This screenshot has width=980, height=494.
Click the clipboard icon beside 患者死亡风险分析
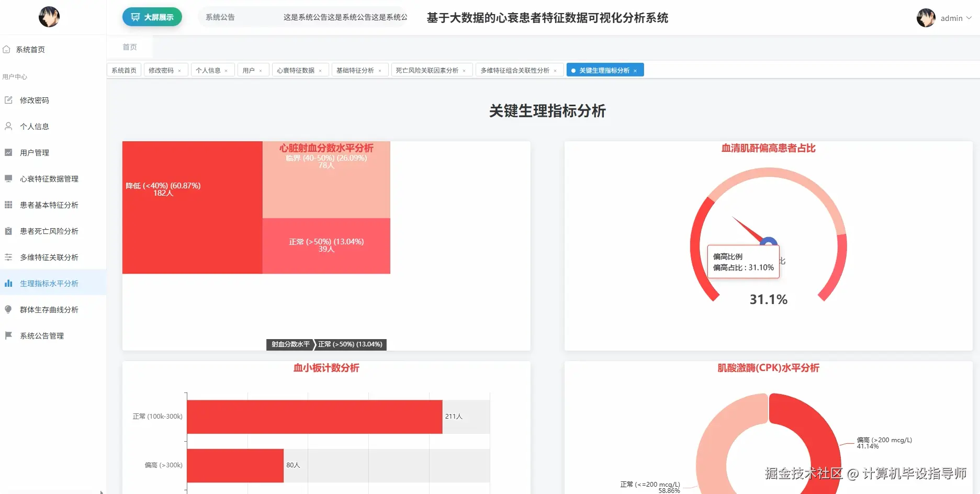[x=8, y=231]
